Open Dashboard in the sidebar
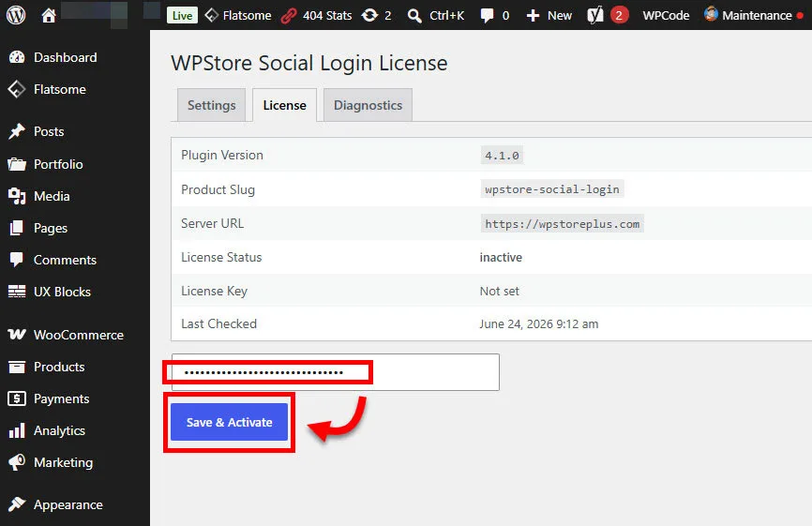 (65, 57)
